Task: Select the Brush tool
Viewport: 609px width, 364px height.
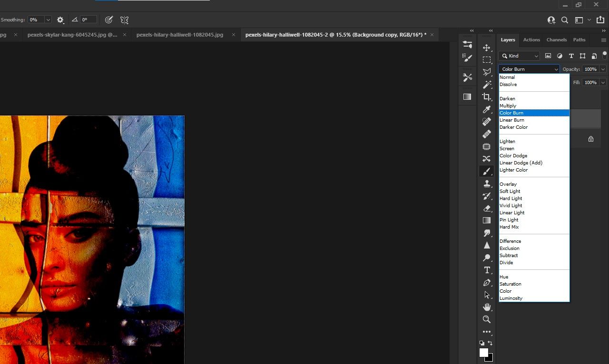Action: pyautogui.click(x=487, y=171)
